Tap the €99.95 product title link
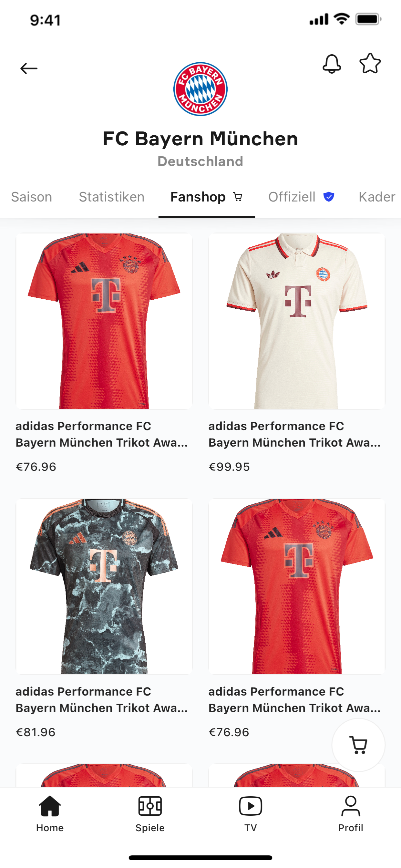 [294, 434]
